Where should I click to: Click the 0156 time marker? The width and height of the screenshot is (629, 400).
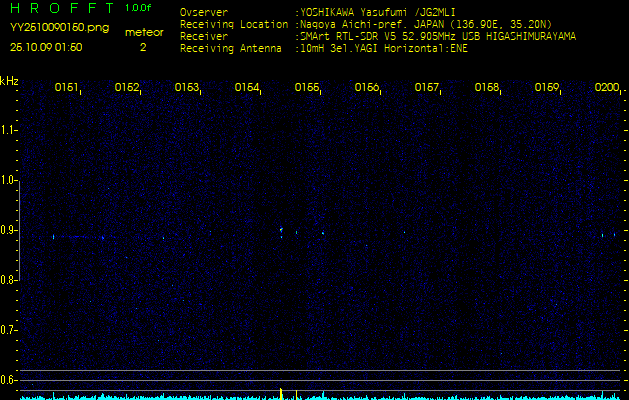(x=367, y=87)
